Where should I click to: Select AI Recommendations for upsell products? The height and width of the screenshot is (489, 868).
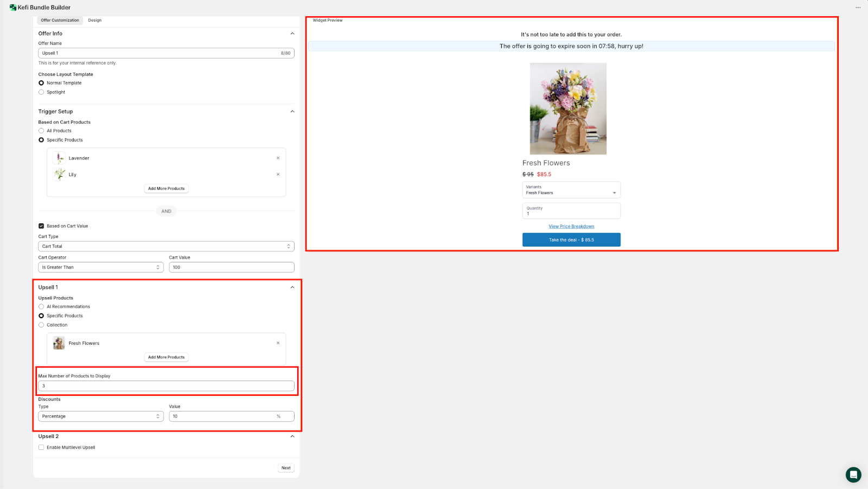tap(41, 307)
